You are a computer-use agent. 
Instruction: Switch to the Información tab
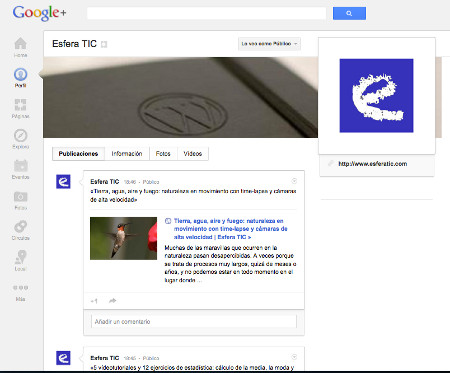(127, 154)
